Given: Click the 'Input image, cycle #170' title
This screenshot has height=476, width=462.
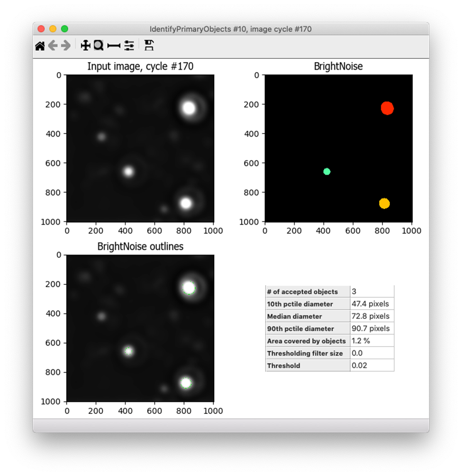Looking at the screenshot, I should coord(140,67).
